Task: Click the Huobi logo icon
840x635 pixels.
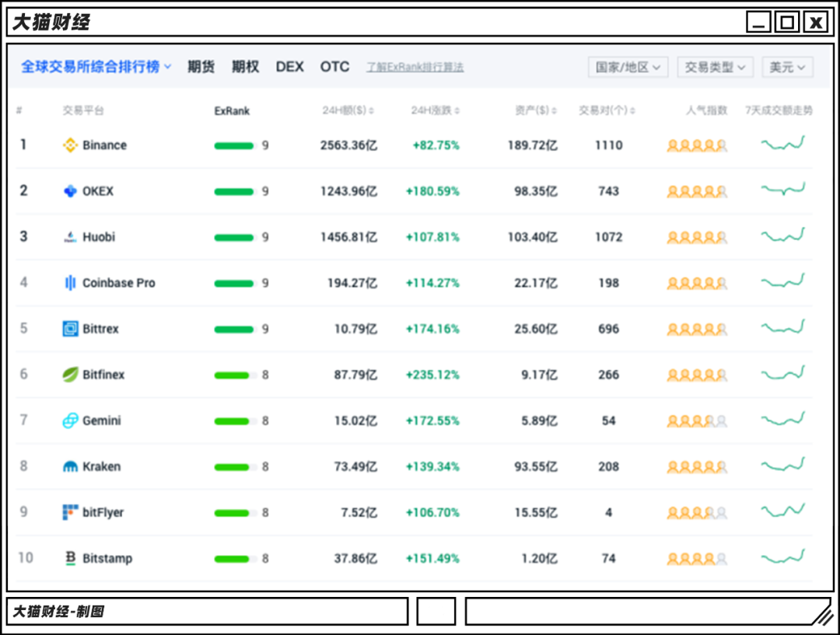Action: coord(70,236)
